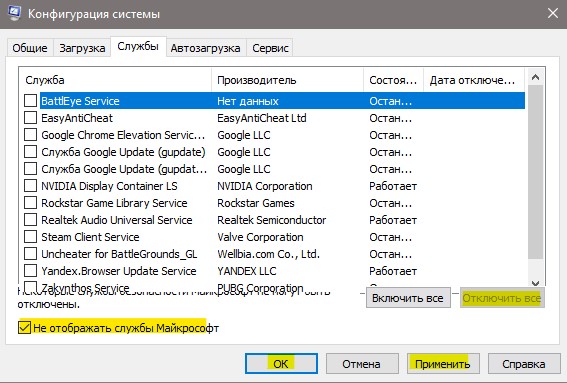
Task: Sort by the Производитель column header
Action: (287, 80)
